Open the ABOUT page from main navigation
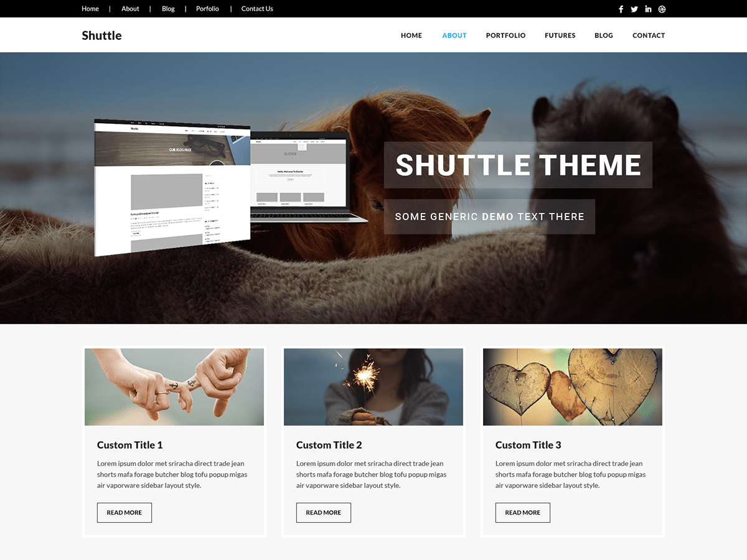Viewport: 747px width, 560px height. pos(454,35)
